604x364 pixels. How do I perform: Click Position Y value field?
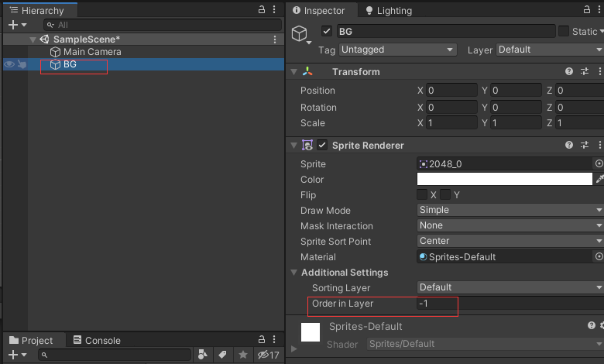tap(516, 91)
